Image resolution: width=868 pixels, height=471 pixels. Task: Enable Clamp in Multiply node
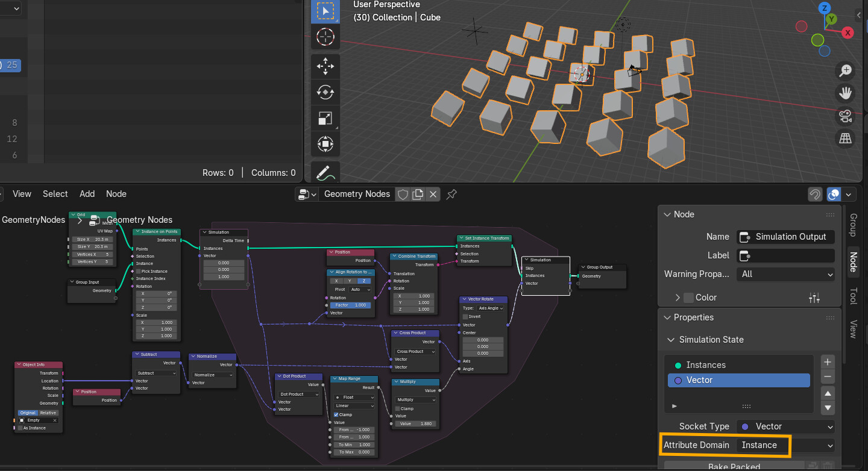coord(398,409)
